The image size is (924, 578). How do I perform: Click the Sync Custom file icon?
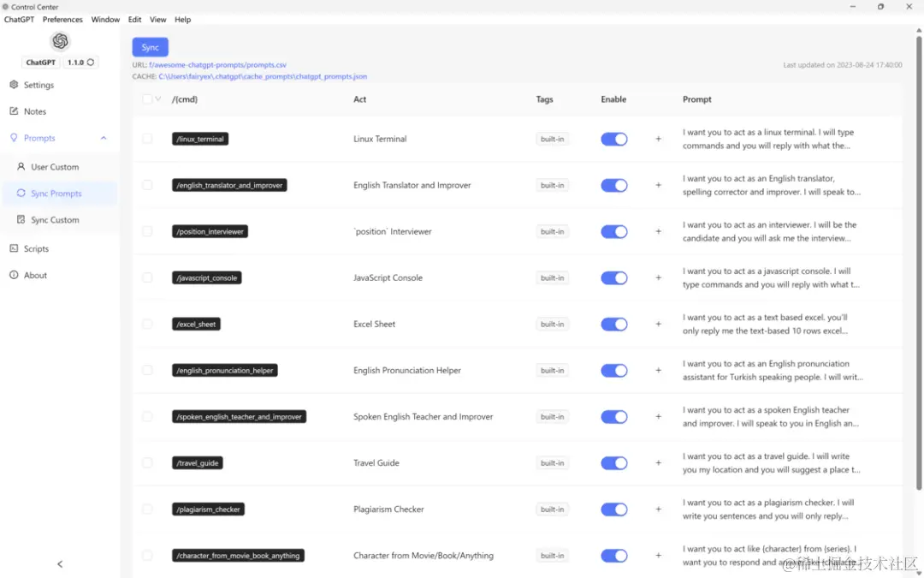click(21, 219)
